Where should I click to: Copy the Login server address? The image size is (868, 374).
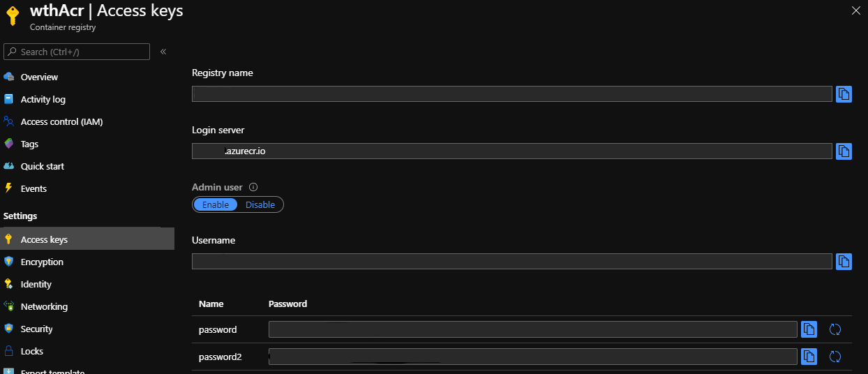[844, 151]
